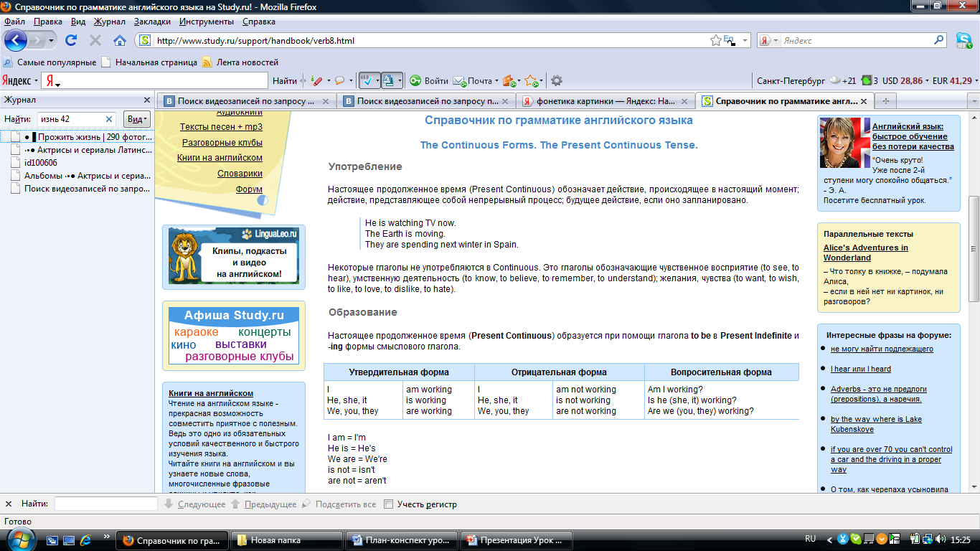Open the Skype icon in the toolbar
Image resolution: width=980 pixels, height=551 pixels.
963,41
